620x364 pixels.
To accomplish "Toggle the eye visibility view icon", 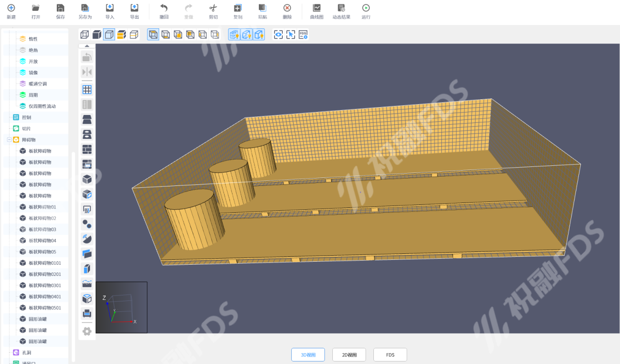I will pos(278,35).
